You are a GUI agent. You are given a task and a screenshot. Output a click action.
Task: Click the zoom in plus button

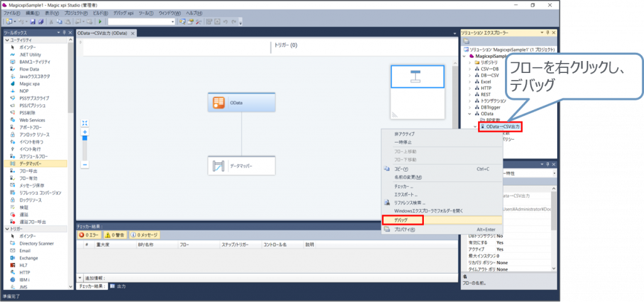point(85,131)
